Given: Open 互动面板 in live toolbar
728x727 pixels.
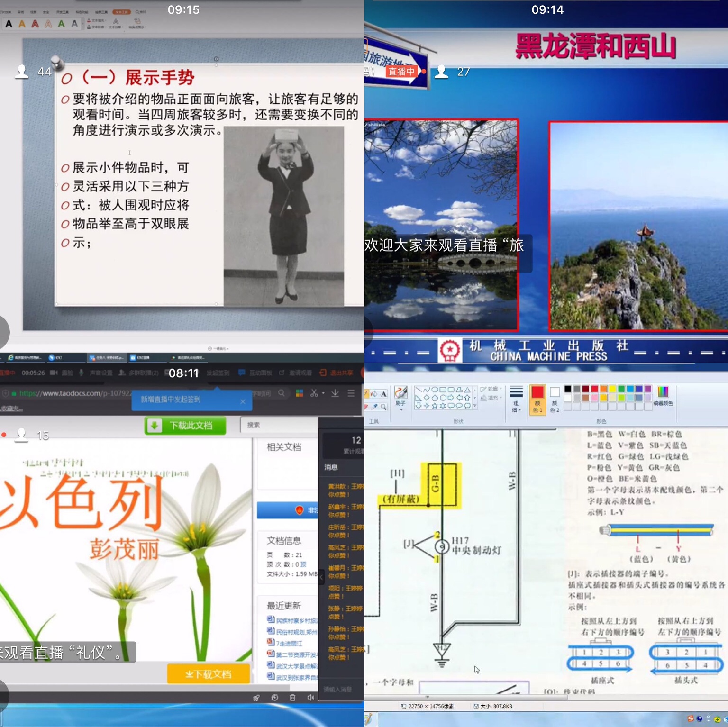Looking at the screenshot, I should tap(255, 373).
